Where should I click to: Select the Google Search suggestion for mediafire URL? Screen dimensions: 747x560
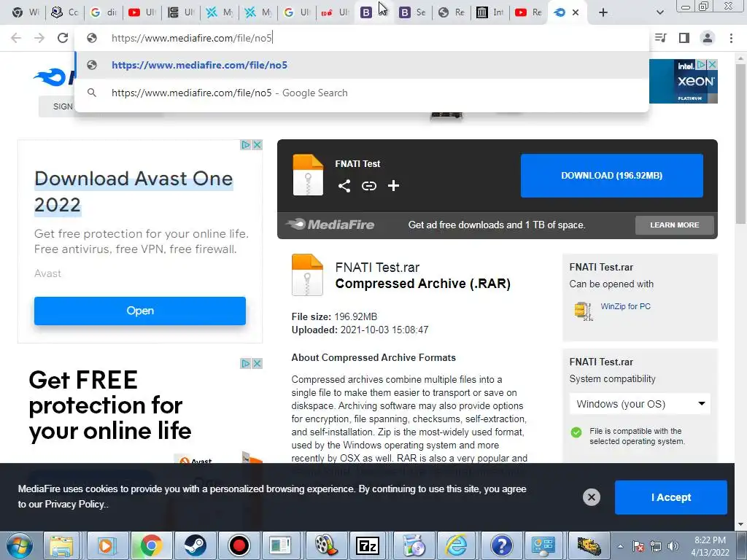coord(362,93)
